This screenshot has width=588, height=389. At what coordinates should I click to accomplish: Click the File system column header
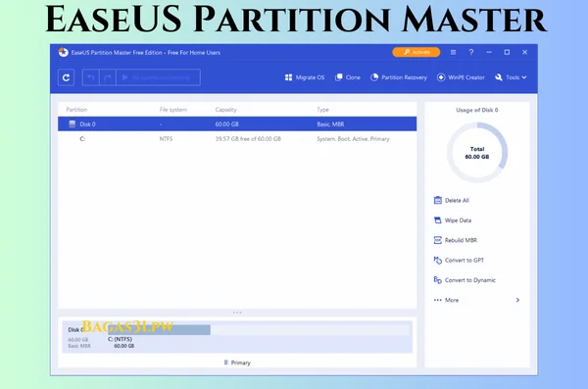[x=172, y=110]
